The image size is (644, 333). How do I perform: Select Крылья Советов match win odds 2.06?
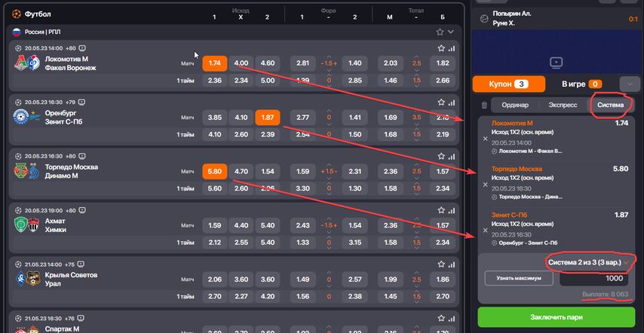[x=214, y=280]
